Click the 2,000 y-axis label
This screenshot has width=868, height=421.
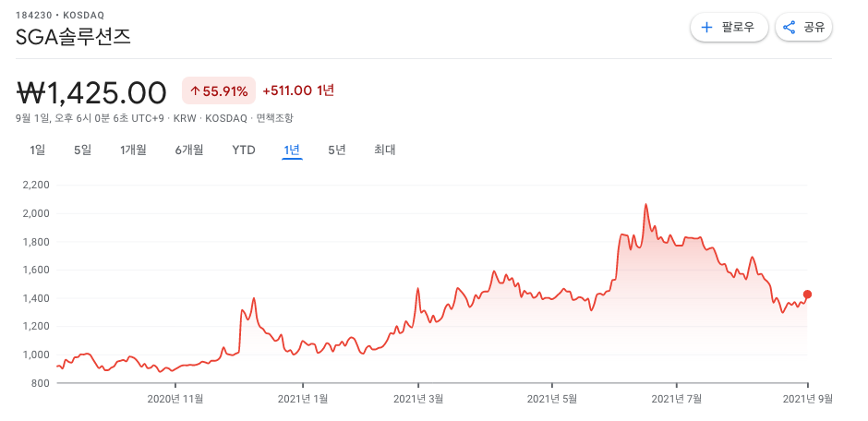(x=37, y=213)
